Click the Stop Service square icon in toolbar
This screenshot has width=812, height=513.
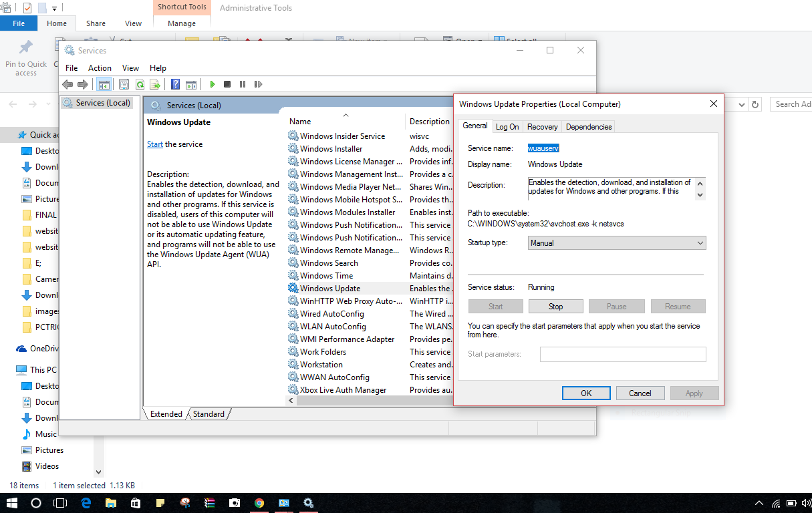pos(227,84)
